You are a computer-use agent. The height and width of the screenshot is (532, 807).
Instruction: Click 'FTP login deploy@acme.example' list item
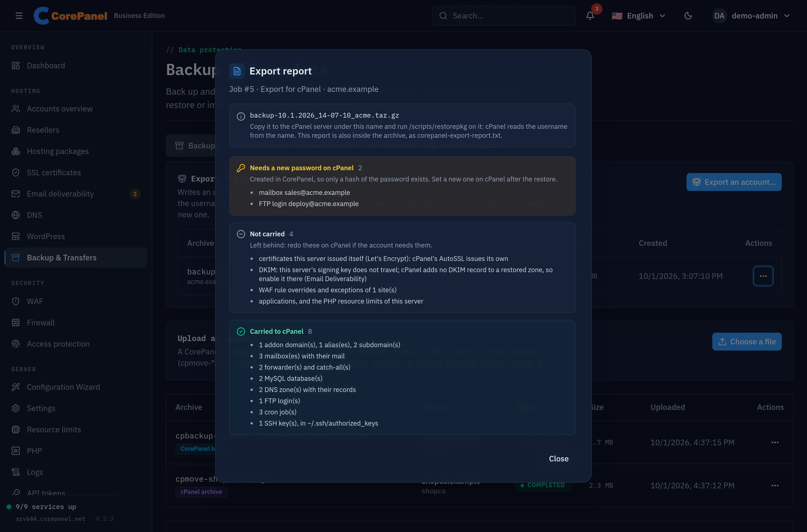(309, 204)
